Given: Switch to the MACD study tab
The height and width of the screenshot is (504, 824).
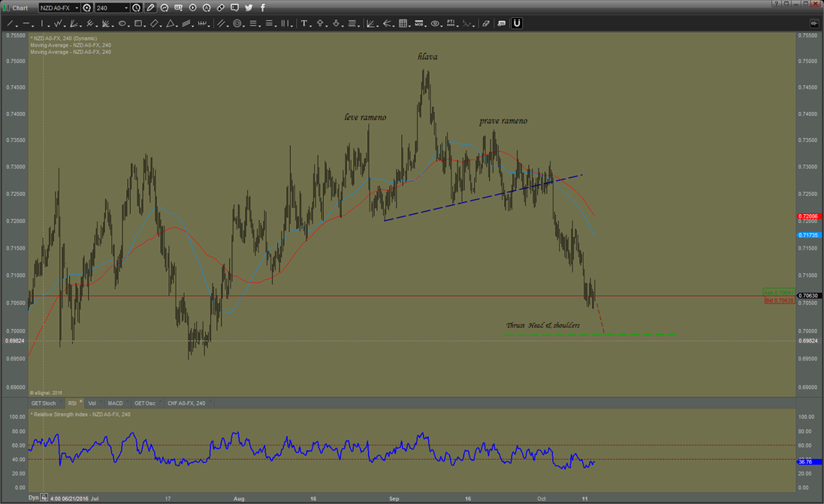Looking at the screenshot, I should click(115, 403).
